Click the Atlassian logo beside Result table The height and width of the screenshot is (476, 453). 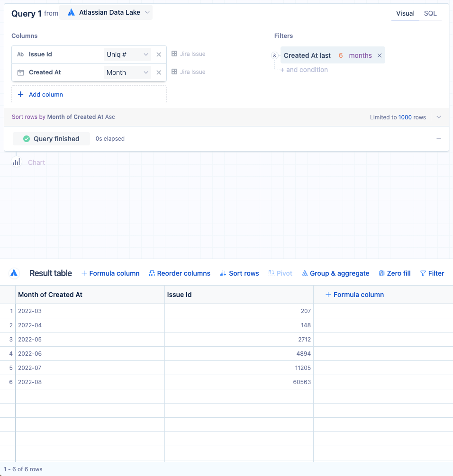(14, 273)
